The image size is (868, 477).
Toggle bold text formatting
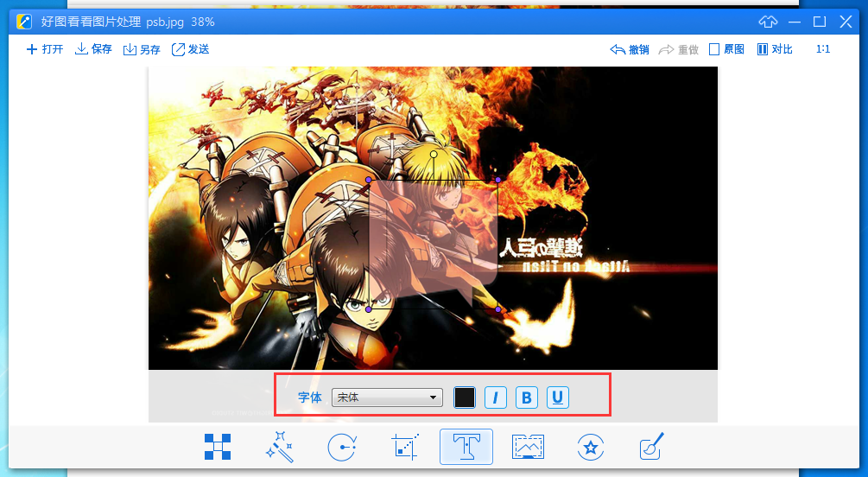[x=527, y=397]
